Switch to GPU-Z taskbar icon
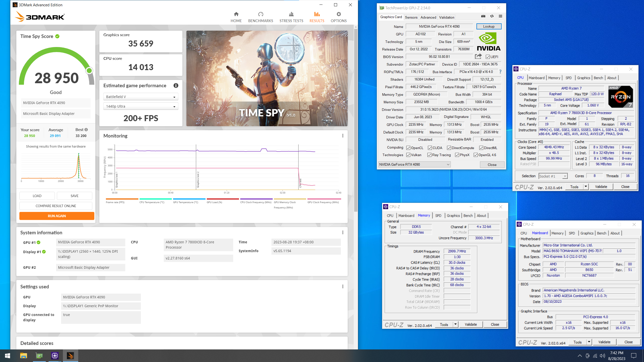The width and height of the screenshot is (644, 362). (39, 356)
